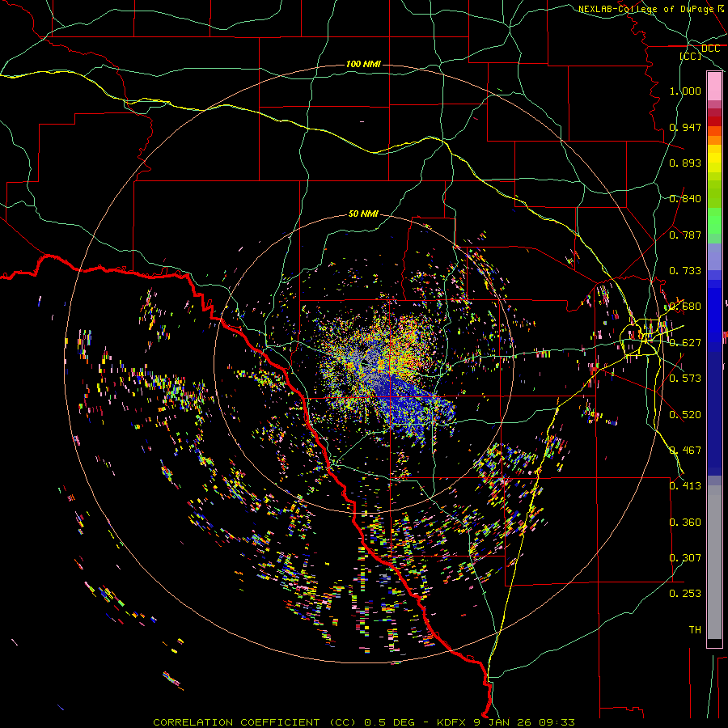
Task: Pick the red segment of the color bar
Action: [714, 121]
